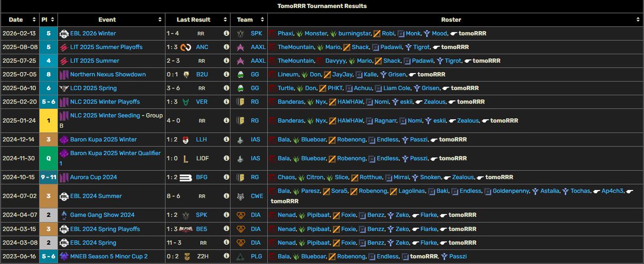Click the LIOF opponent team logo

(186, 159)
